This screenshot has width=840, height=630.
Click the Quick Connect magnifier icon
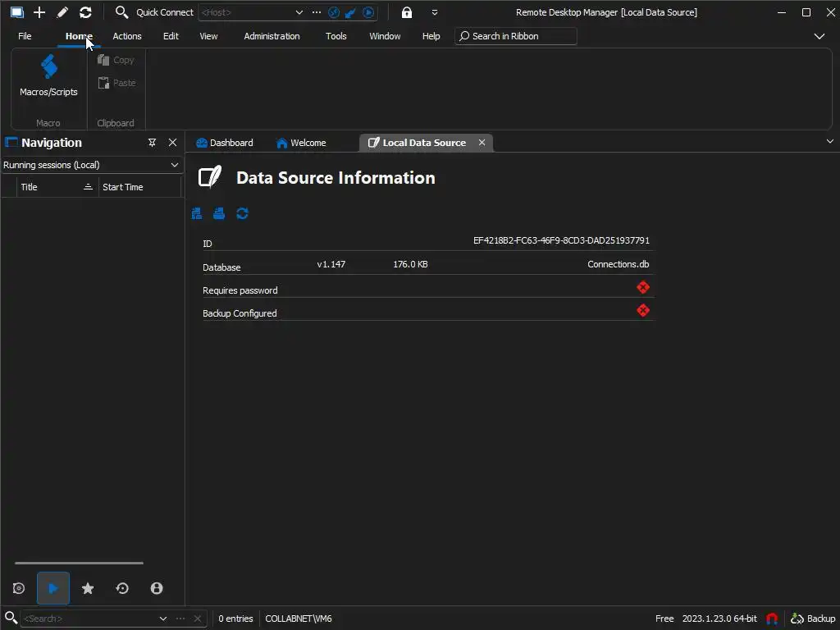tap(121, 11)
